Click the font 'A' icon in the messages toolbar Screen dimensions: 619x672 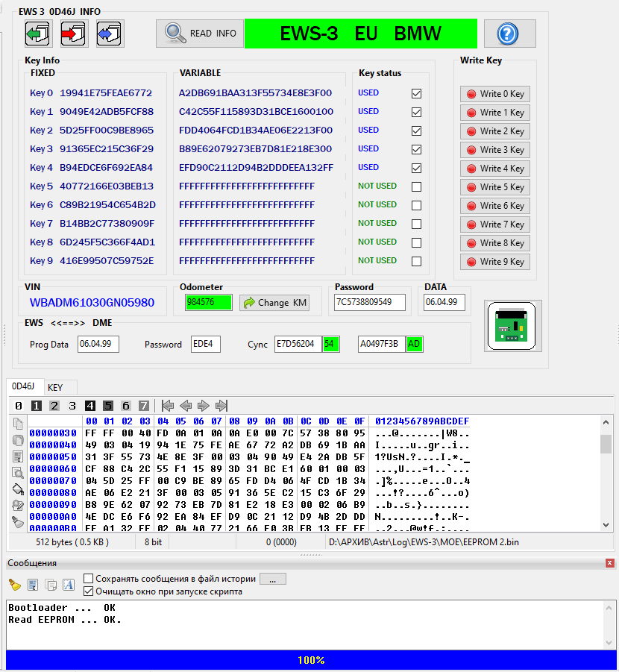(68, 585)
